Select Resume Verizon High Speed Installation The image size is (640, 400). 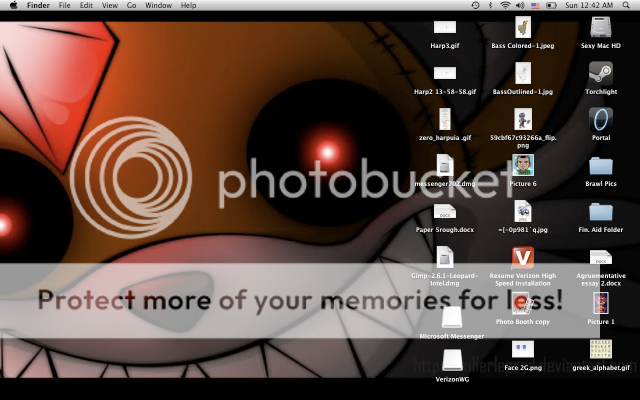point(523,258)
